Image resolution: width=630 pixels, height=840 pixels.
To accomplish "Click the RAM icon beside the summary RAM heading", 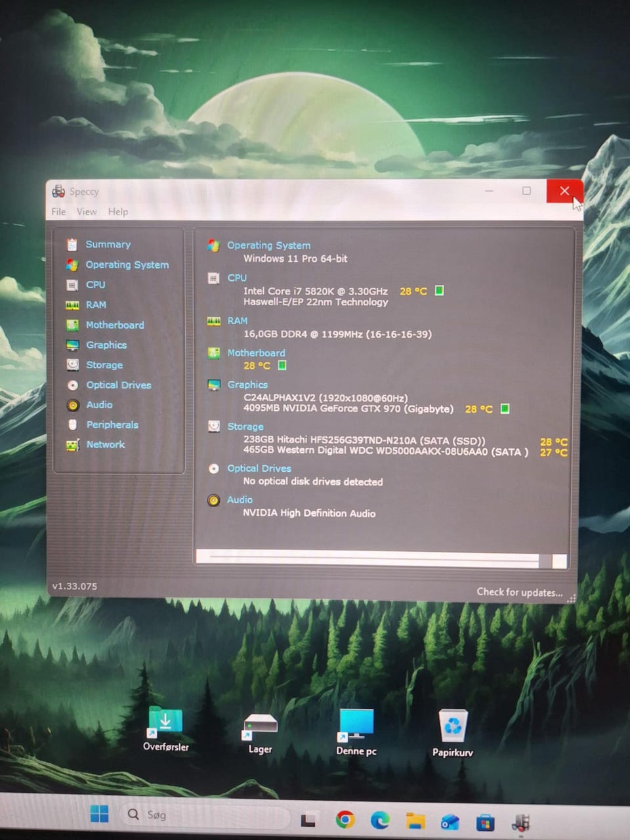I will [213, 321].
